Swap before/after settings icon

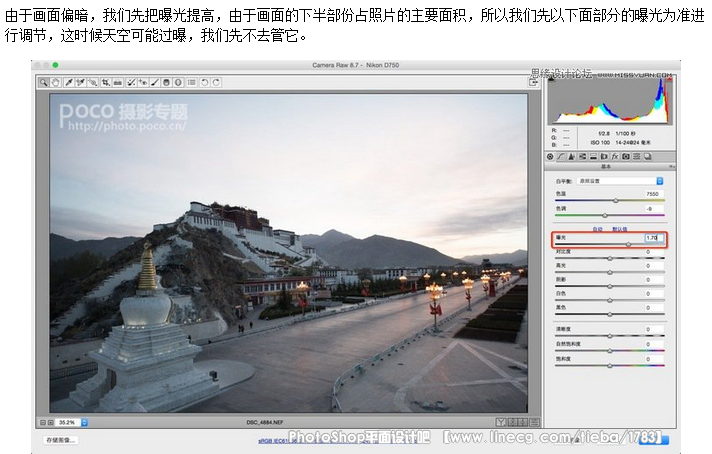[513, 422]
